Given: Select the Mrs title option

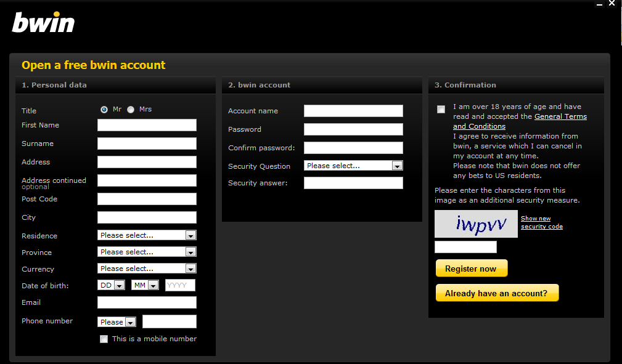Looking at the screenshot, I should click(x=130, y=109).
